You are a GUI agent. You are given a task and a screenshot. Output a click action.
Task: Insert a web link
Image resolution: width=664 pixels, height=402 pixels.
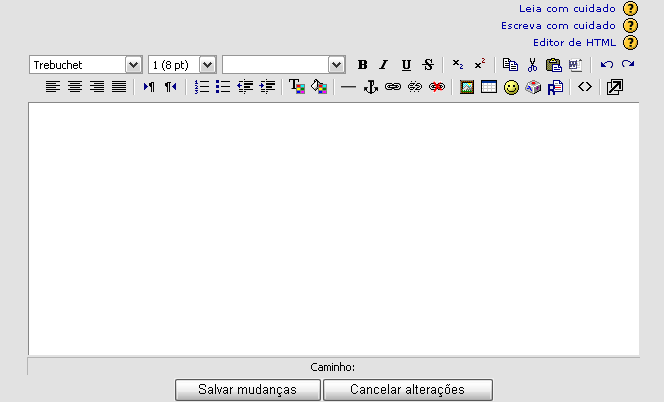click(393, 87)
